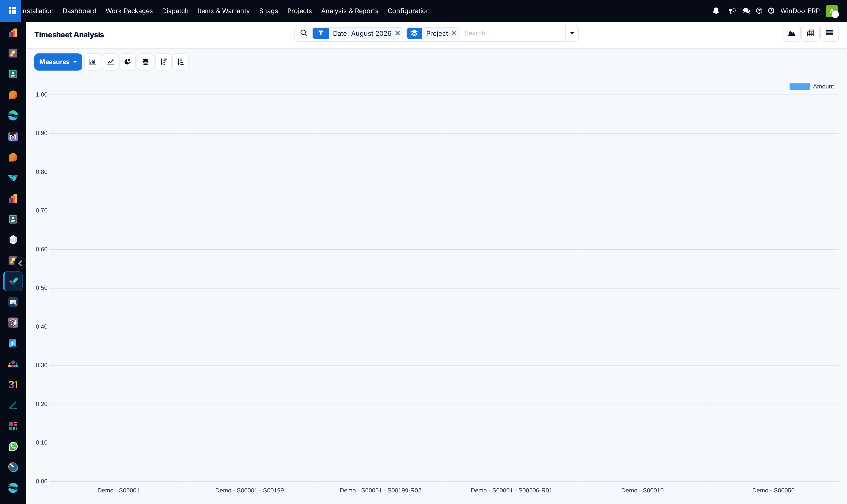Screen dimensions: 847x504
Task: Open the people Employees sidebar app
Action: point(13,364)
